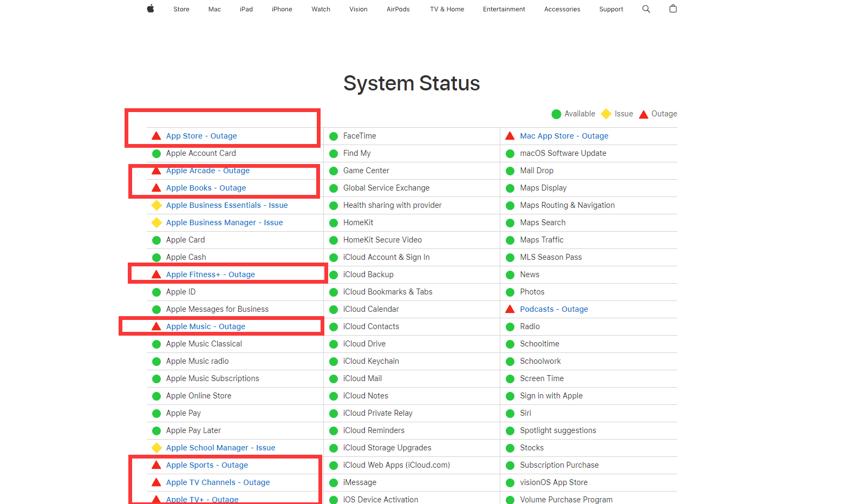Click Maps Routing & Navigation text

tap(567, 205)
